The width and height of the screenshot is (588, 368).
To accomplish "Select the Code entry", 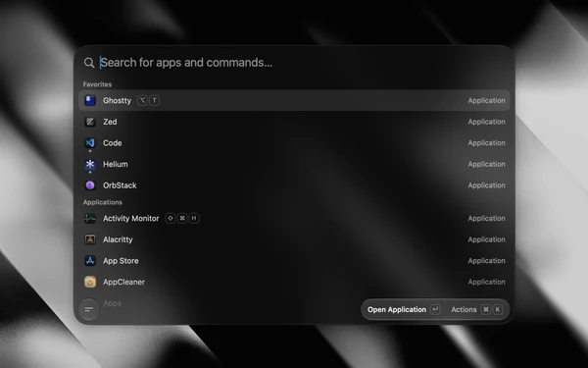I will (x=294, y=142).
